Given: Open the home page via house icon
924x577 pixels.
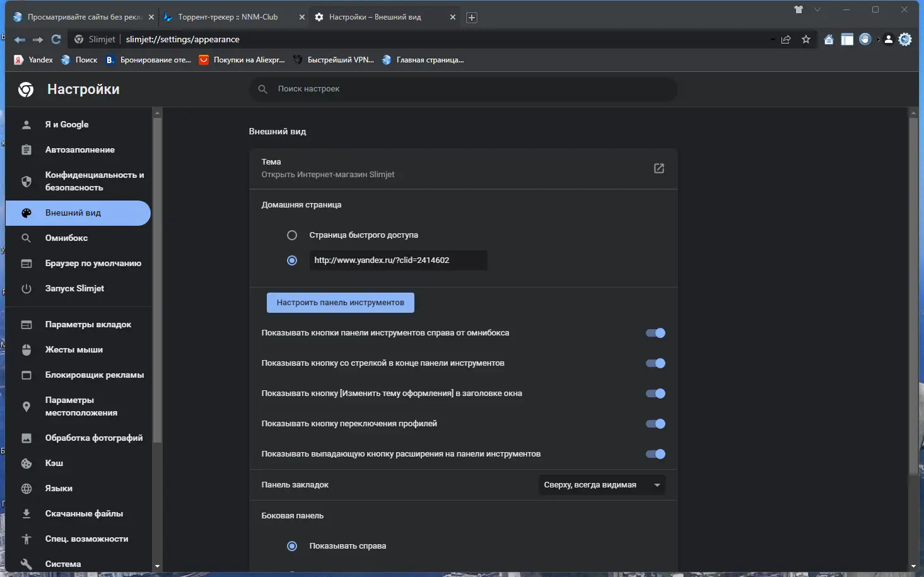Looking at the screenshot, I should (829, 40).
